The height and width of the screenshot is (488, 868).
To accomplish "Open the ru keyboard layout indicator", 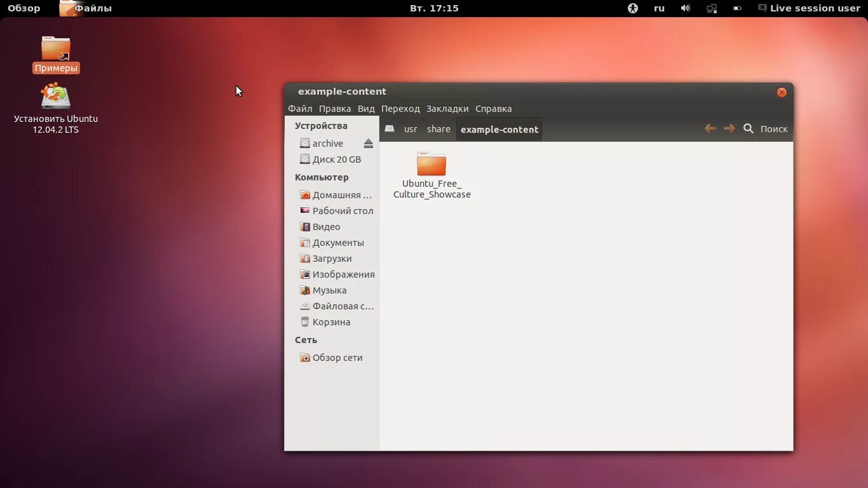I will (x=660, y=8).
